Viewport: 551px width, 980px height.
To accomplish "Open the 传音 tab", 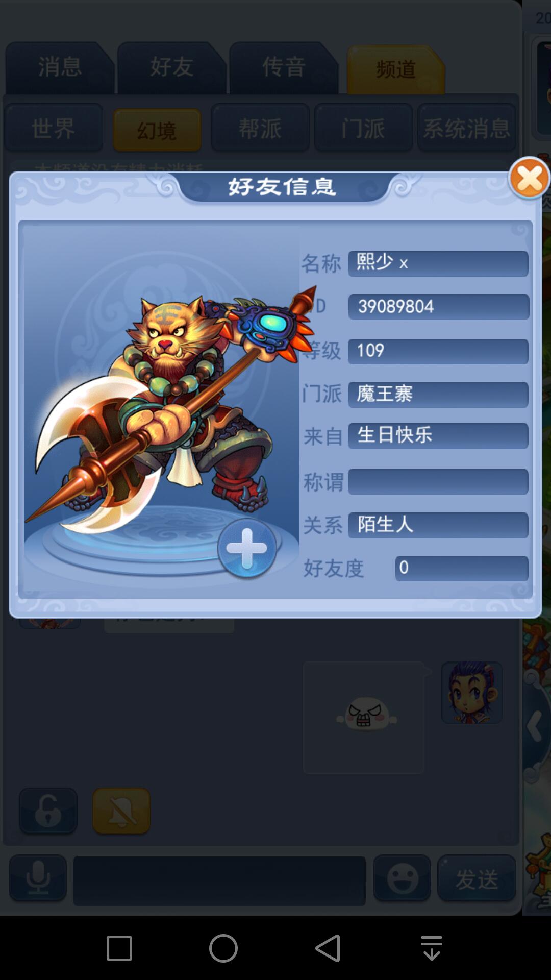I will click(x=284, y=68).
